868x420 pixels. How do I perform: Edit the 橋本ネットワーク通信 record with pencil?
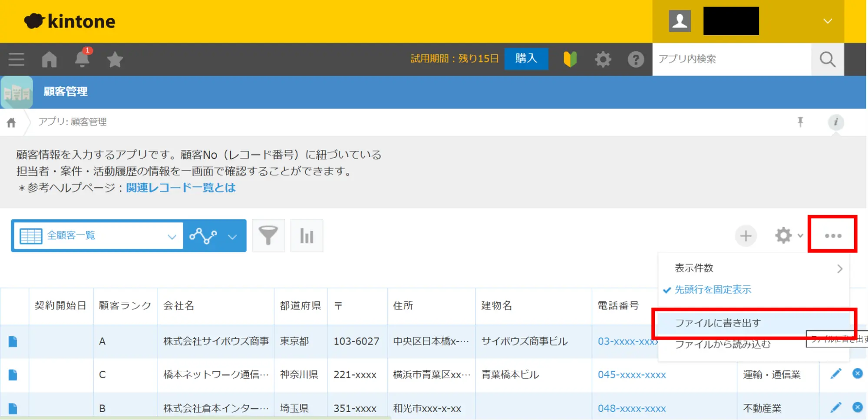click(835, 374)
